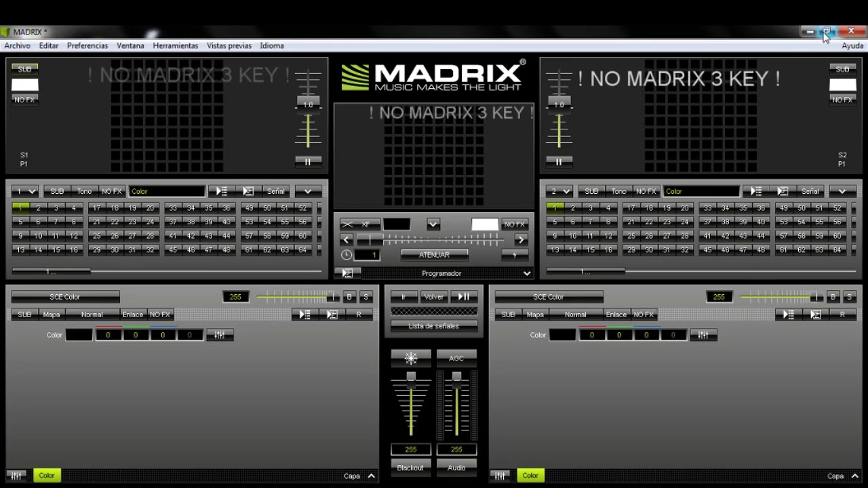Viewport: 868px width, 488px height.
Task: Expand the Programador dropdown
Action: (x=527, y=273)
